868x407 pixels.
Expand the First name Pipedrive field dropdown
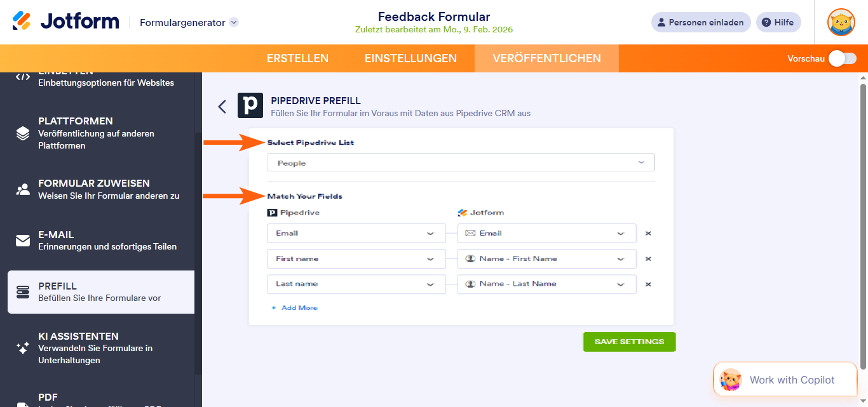coord(356,258)
